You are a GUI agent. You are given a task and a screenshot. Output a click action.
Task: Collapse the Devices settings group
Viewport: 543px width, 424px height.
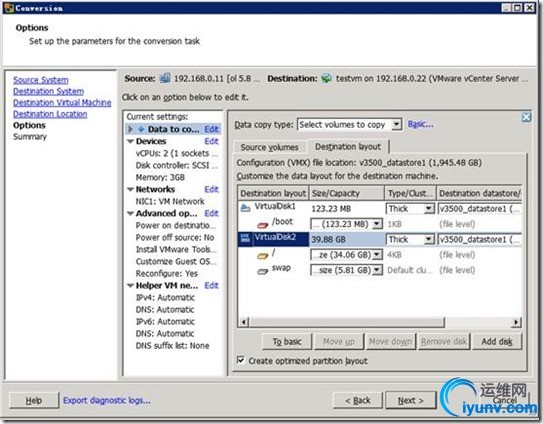131,141
